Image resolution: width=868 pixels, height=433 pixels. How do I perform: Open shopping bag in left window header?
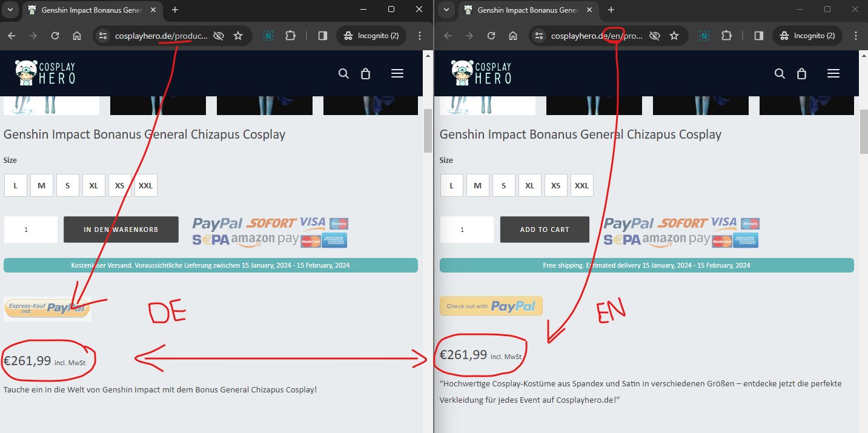tap(365, 73)
